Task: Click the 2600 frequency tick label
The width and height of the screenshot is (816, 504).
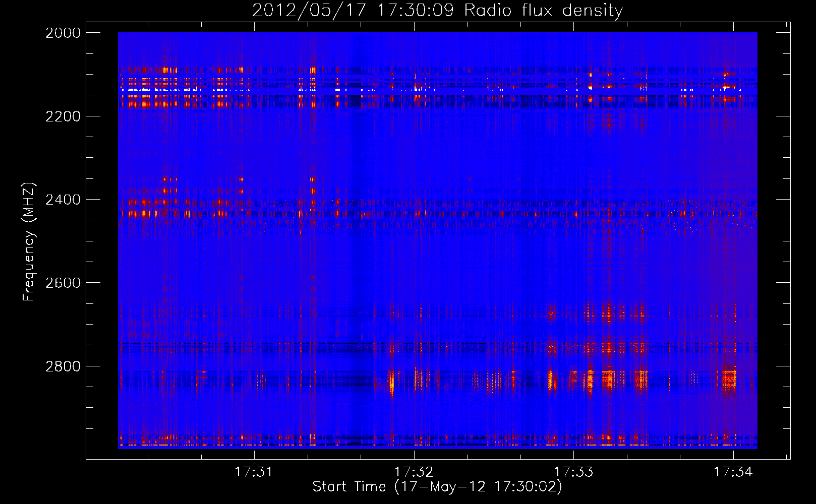Action: (63, 283)
